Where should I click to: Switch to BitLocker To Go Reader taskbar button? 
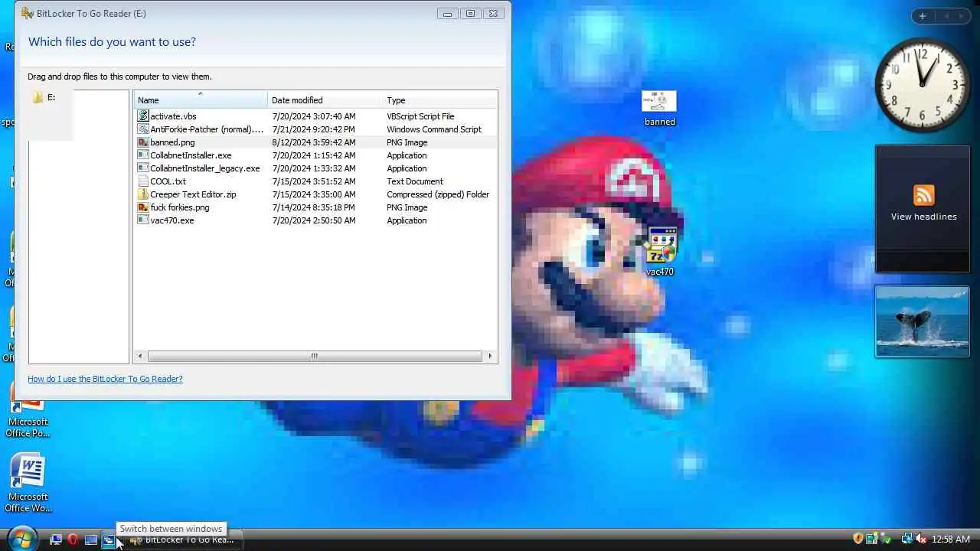(182, 540)
